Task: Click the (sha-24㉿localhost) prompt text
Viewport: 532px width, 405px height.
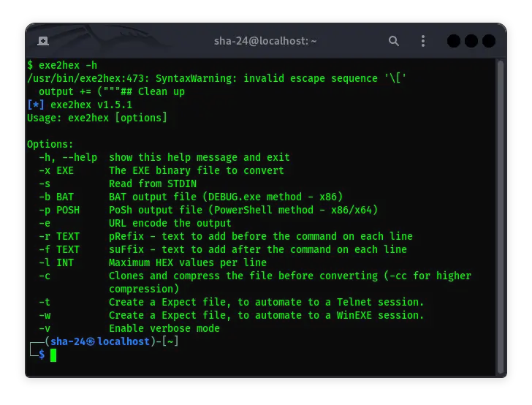Action: [x=99, y=341]
